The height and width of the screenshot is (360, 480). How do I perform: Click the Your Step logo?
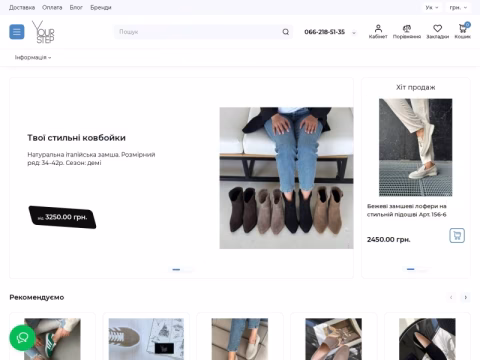pyautogui.click(x=43, y=32)
